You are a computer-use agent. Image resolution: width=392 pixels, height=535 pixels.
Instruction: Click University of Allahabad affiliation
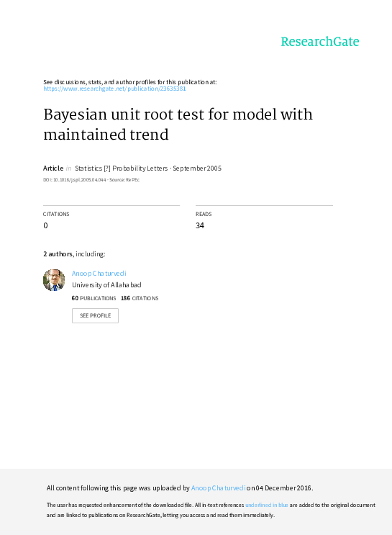point(106,285)
